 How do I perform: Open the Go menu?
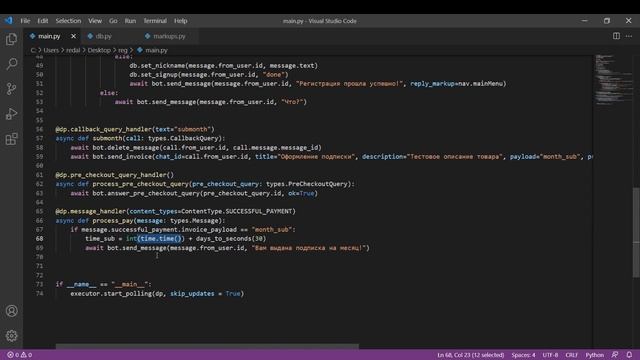tap(113, 21)
